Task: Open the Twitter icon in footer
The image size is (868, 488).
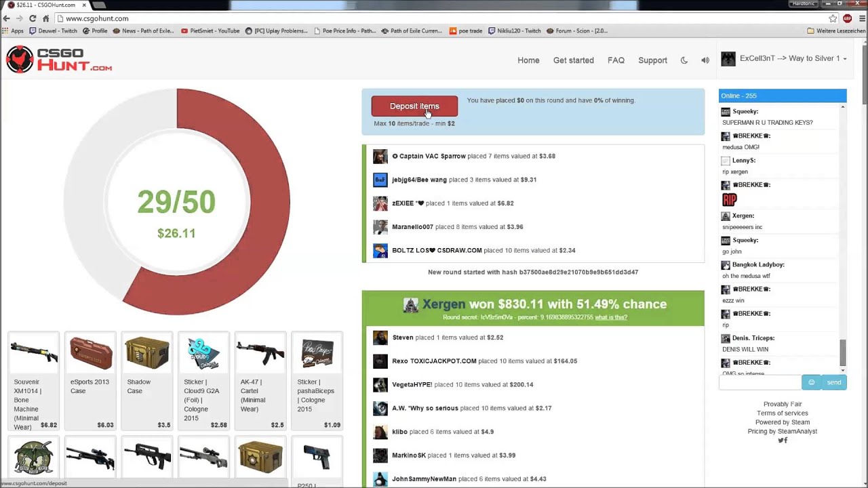Action: click(x=780, y=441)
